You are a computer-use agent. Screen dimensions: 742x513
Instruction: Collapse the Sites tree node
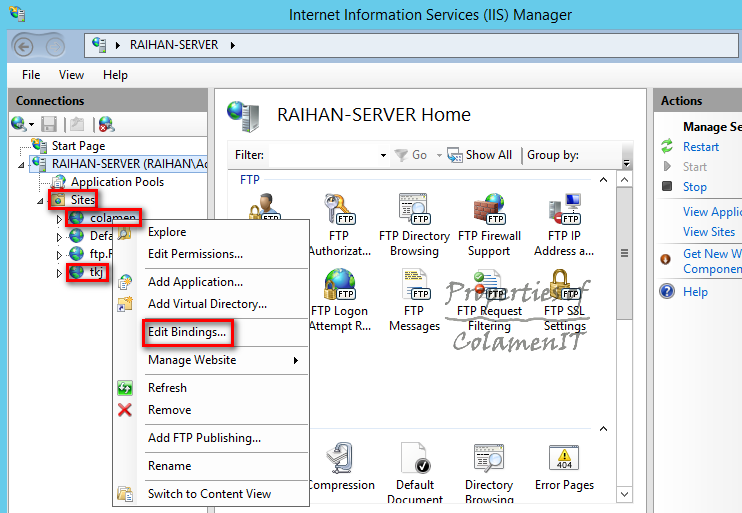tap(41, 201)
